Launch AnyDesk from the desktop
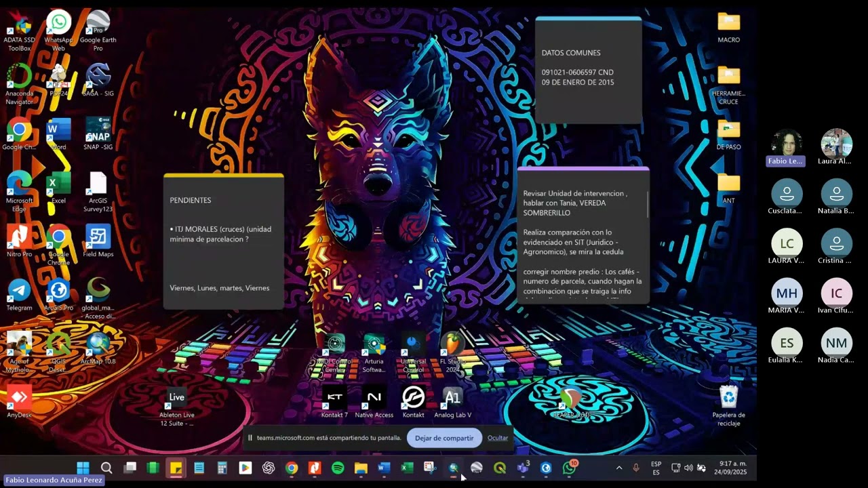Screen dimensions: 868x488 pos(19,401)
